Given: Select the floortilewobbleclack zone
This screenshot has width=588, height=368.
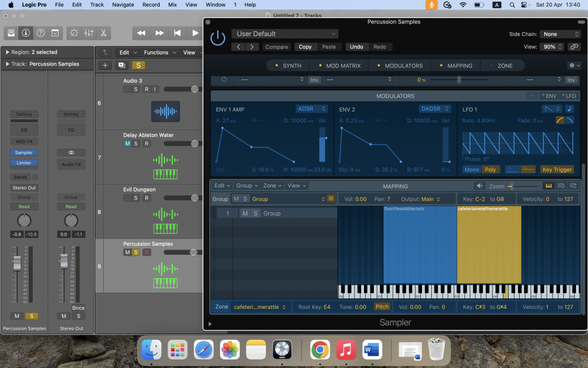Looking at the screenshot, I should pyautogui.click(x=420, y=244).
